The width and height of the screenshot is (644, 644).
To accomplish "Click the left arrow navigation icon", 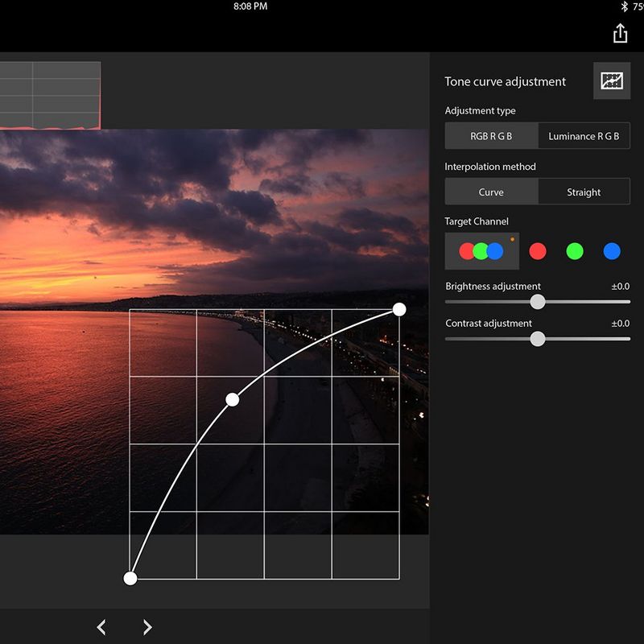I will click(x=102, y=626).
